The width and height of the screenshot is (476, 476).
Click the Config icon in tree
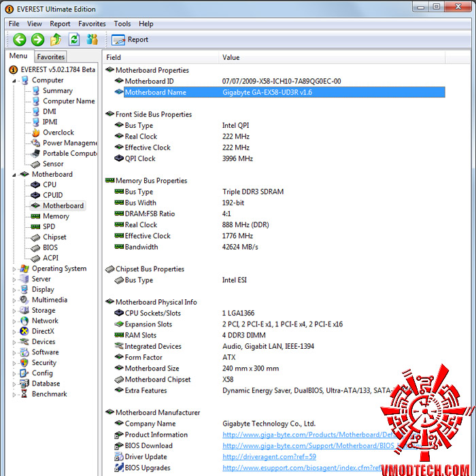(24, 373)
